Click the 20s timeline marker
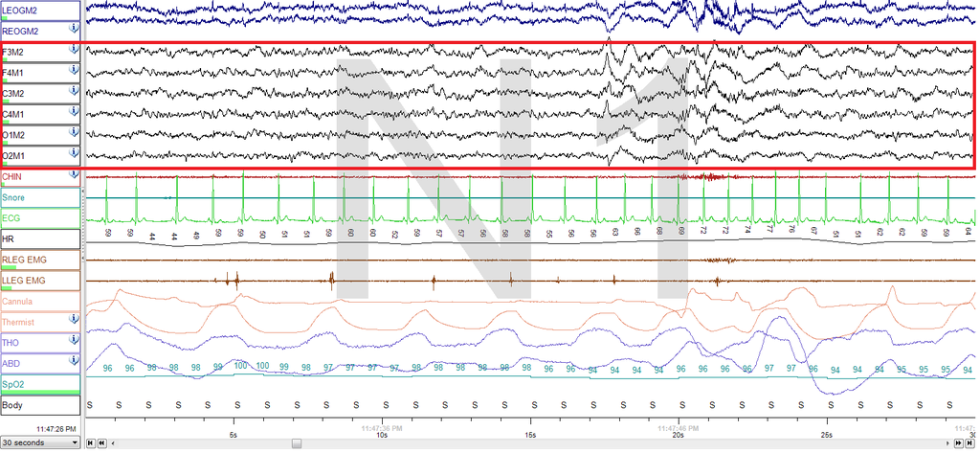Viewport: 980px width, 453px height. click(679, 435)
